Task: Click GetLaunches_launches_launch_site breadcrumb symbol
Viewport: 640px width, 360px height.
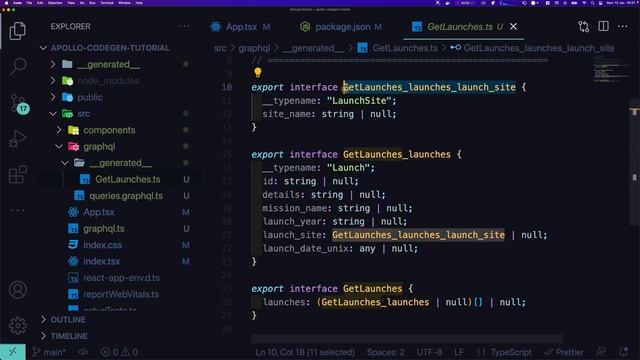Action: coord(539,48)
